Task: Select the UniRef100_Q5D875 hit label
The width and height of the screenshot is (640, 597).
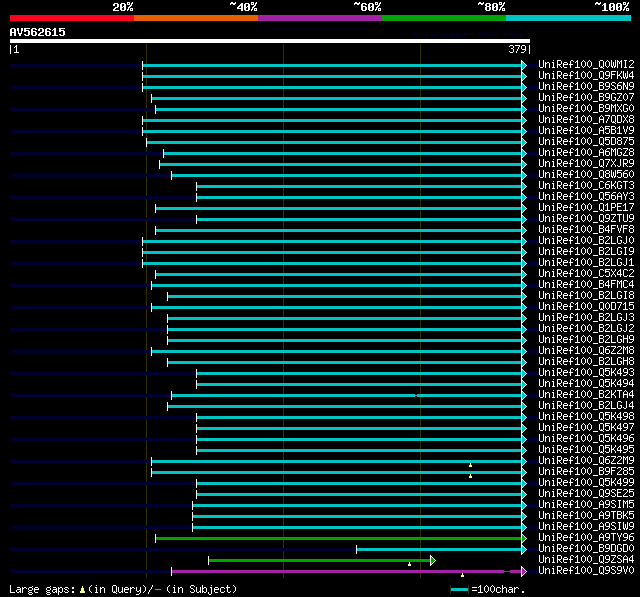Action: [586, 142]
